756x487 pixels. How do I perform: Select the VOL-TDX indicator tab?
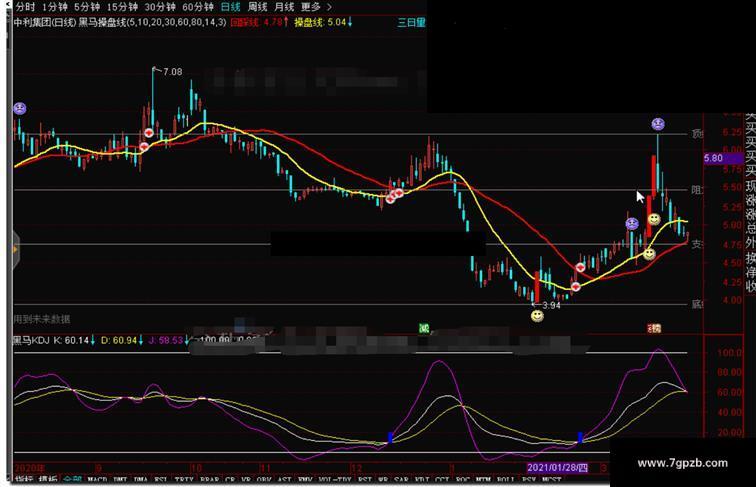coord(335,480)
